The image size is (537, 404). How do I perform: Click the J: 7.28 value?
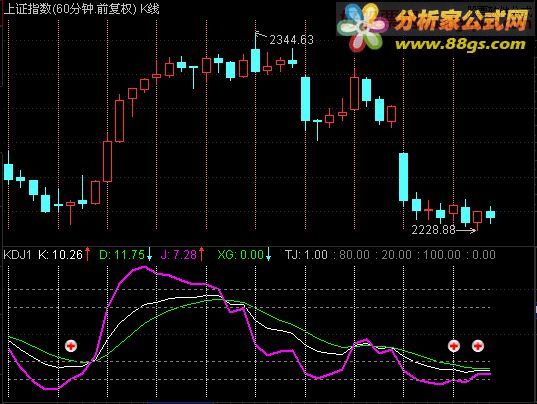point(178,255)
